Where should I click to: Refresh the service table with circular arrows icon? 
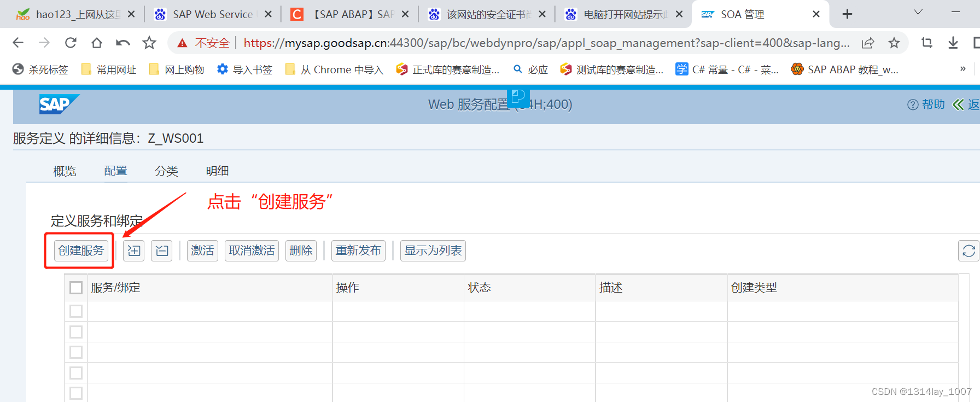tap(969, 250)
